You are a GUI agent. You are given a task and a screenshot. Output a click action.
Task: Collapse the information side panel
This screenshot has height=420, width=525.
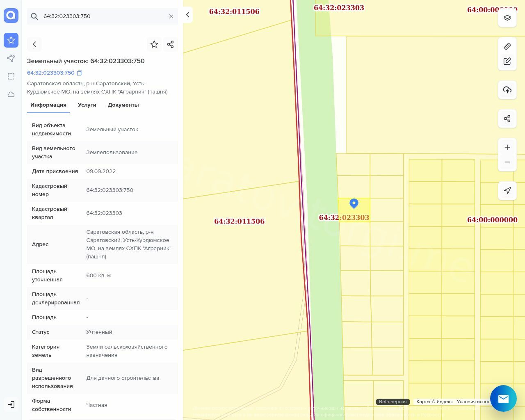[187, 15]
